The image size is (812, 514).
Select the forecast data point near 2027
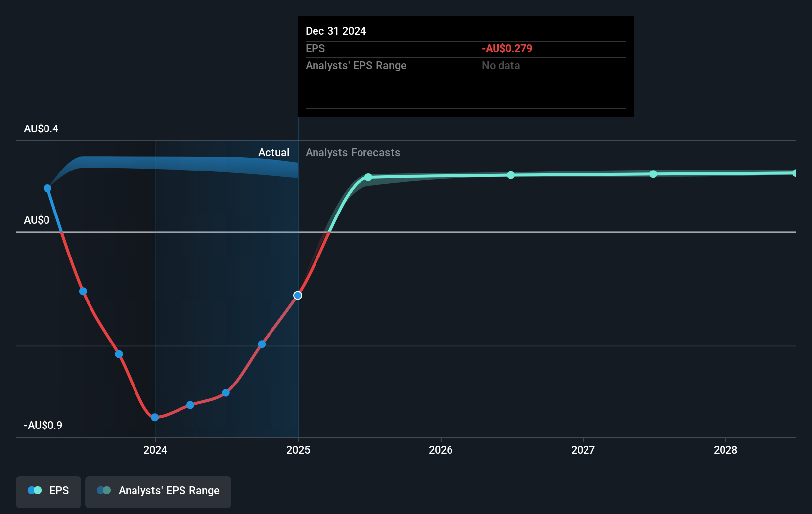tap(653, 174)
